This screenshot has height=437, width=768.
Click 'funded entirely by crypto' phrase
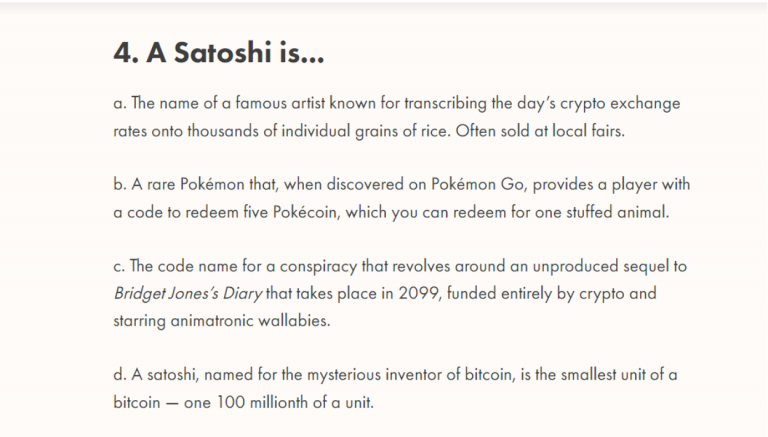pyautogui.click(x=535, y=293)
